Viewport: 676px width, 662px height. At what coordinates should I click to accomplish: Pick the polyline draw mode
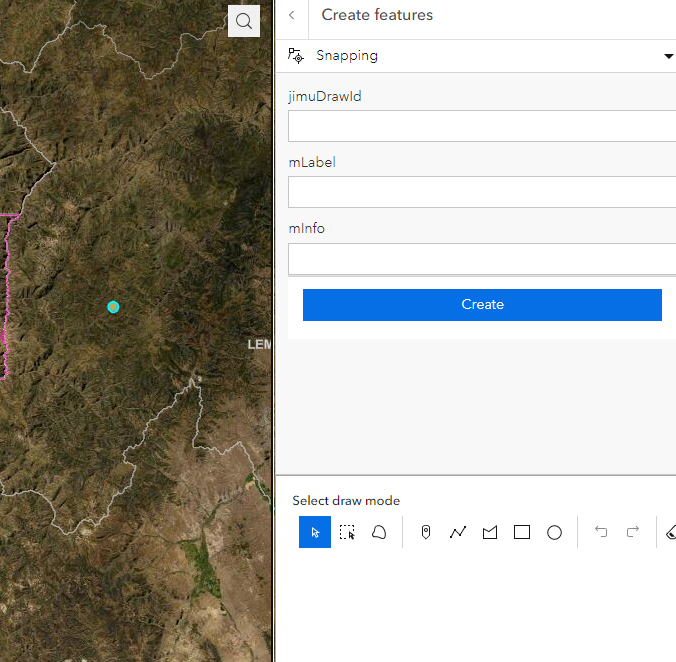tap(458, 532)
